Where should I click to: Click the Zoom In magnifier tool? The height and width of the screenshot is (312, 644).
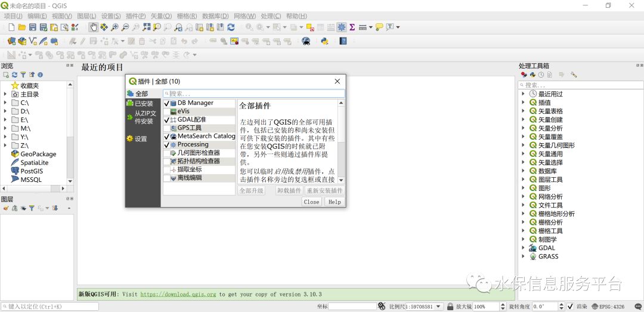(114, 27)
